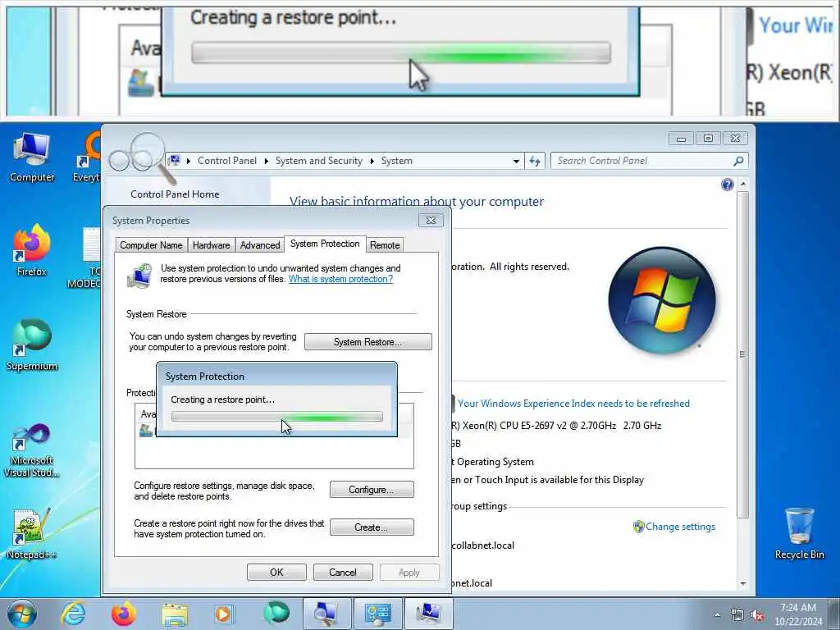
Task: Switch to System Properties taskbar button
Action: tap(428, 614)
